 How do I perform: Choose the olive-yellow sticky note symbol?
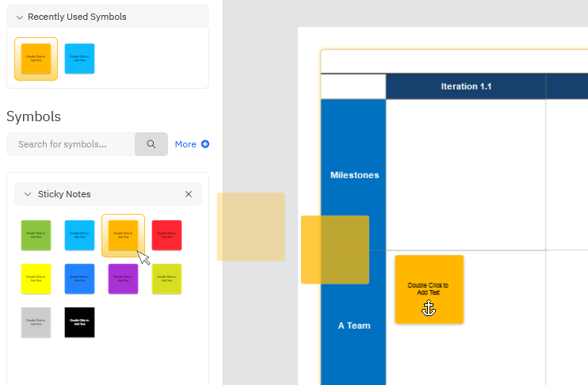166,279
